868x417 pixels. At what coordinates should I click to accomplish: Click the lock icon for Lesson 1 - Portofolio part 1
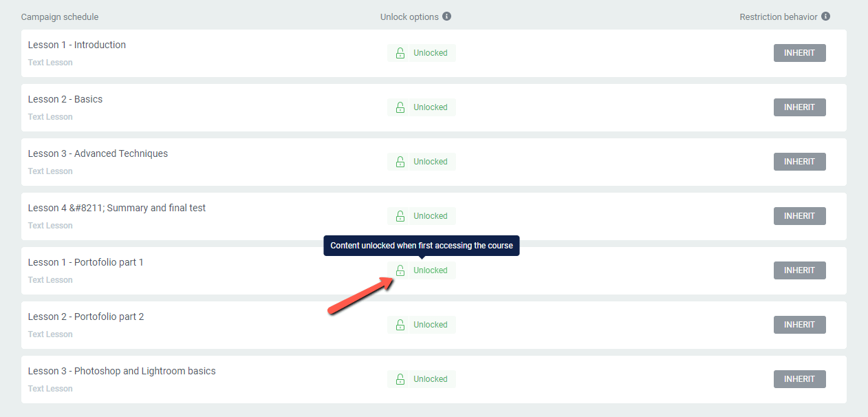[400, 270]
